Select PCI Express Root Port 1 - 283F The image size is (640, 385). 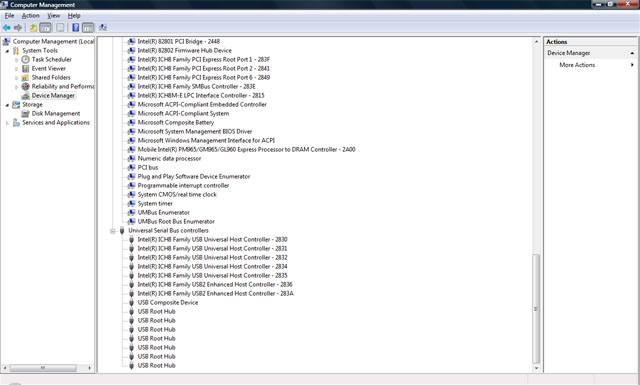(203, 59)
